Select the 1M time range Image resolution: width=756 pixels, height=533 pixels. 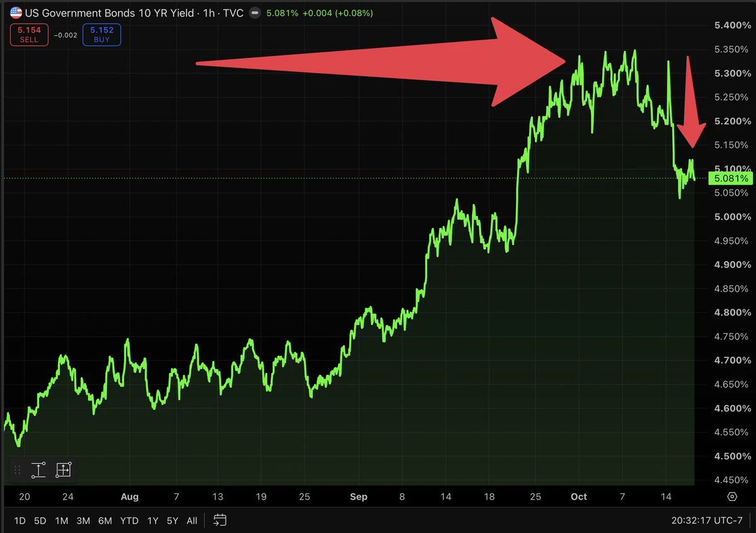[x=62, y=520]
